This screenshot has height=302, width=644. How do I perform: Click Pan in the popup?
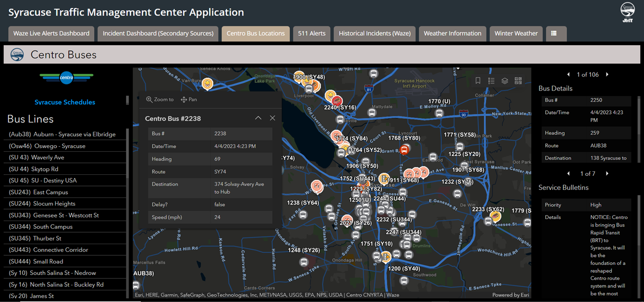(x=189, y=99)
